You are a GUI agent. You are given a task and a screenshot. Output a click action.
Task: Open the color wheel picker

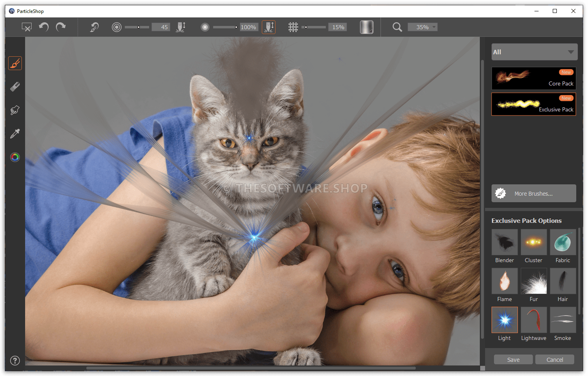[x=15, y=157]
